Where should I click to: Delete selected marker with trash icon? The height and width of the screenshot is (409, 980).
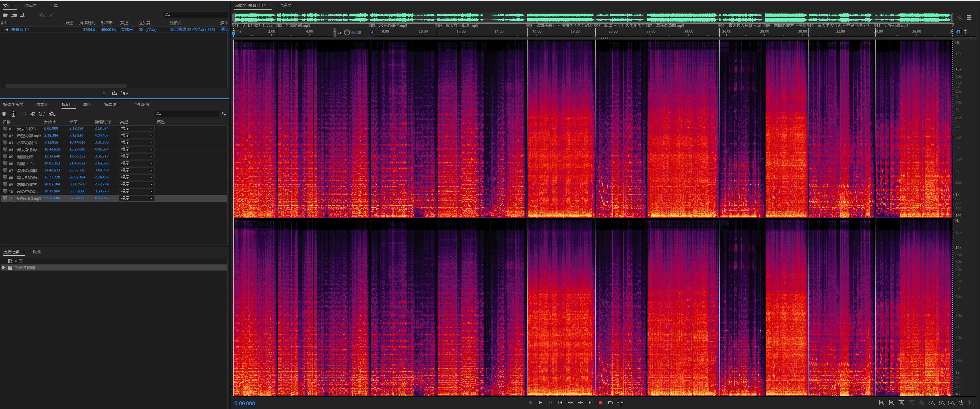[13, 114]
